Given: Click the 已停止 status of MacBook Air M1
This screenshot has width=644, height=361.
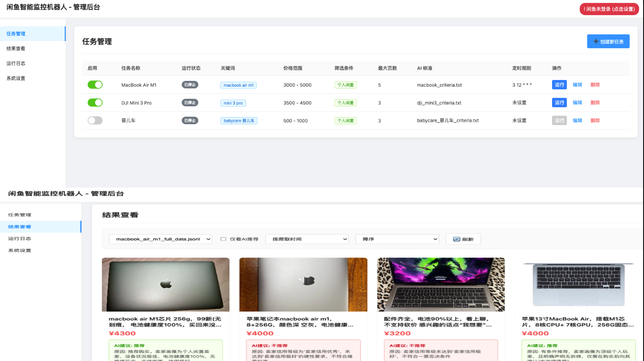Looking at the screenshot, I should (x=190, y=85).
